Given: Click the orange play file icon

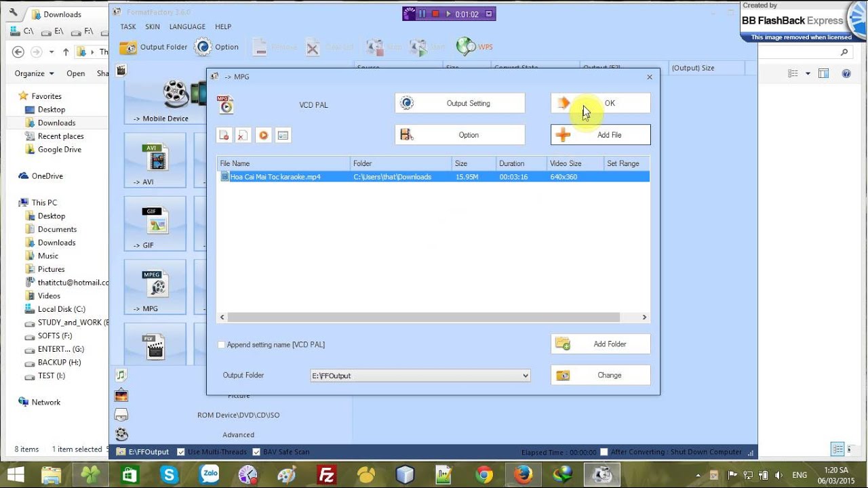Looking at the screenshot, I should (263, 136).
